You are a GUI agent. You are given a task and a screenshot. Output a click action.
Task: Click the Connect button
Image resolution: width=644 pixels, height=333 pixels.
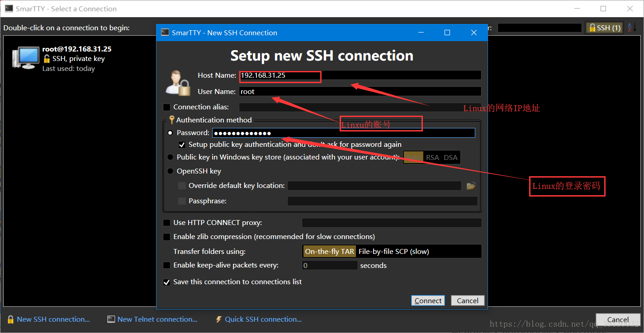point(428,300)
